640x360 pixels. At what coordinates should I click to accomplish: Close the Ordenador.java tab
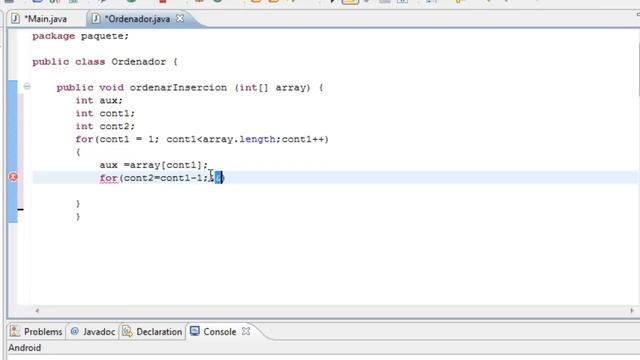click(x=180, y=18)
